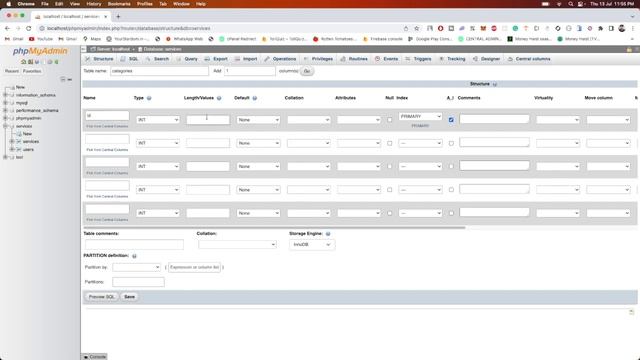Open the Collation dropdown for id row
This screenshot has width=640, height=360.
309,120
